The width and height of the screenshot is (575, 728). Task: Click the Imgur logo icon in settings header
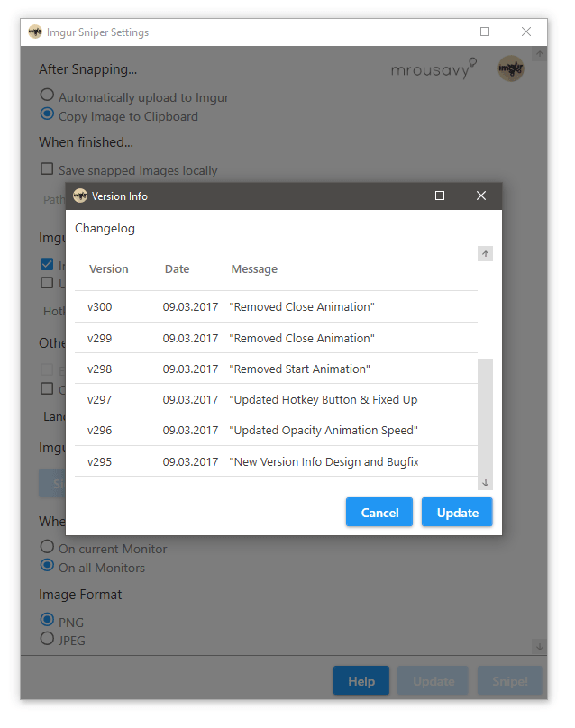point(511,68)
